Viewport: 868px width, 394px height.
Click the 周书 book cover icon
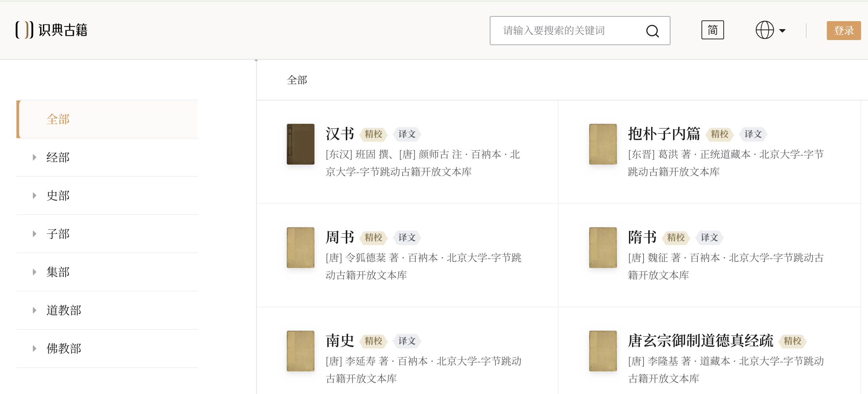(x=300, y=248)
